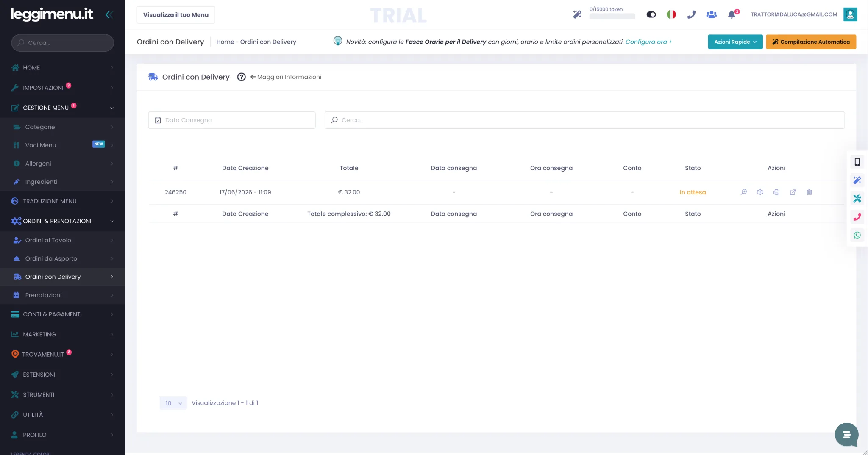This screenshot has height=455, width=868.
Task: Expand UTILITÀ in the sidebar
Action: [63, 415]
